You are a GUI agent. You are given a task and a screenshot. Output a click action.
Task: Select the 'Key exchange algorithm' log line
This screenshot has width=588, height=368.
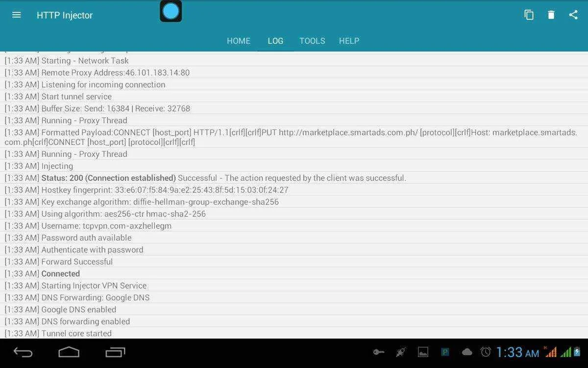pos(294,202)
